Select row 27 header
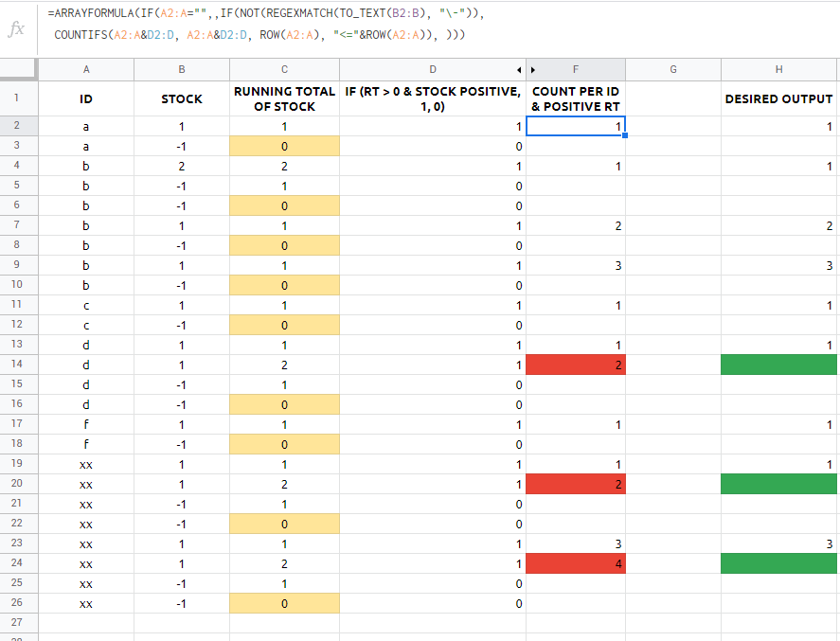Image resolution: width=840 pixels, height=641 pixels. (x=17, y=622)
